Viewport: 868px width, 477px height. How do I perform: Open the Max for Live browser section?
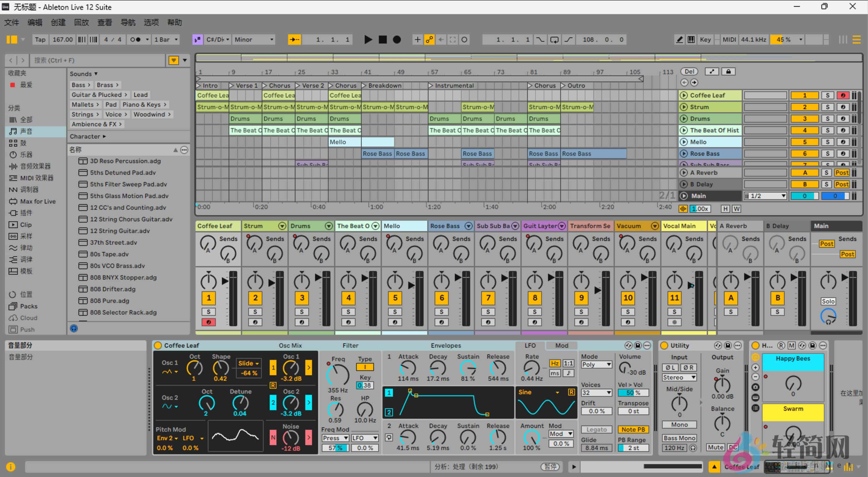coord(37,201)
